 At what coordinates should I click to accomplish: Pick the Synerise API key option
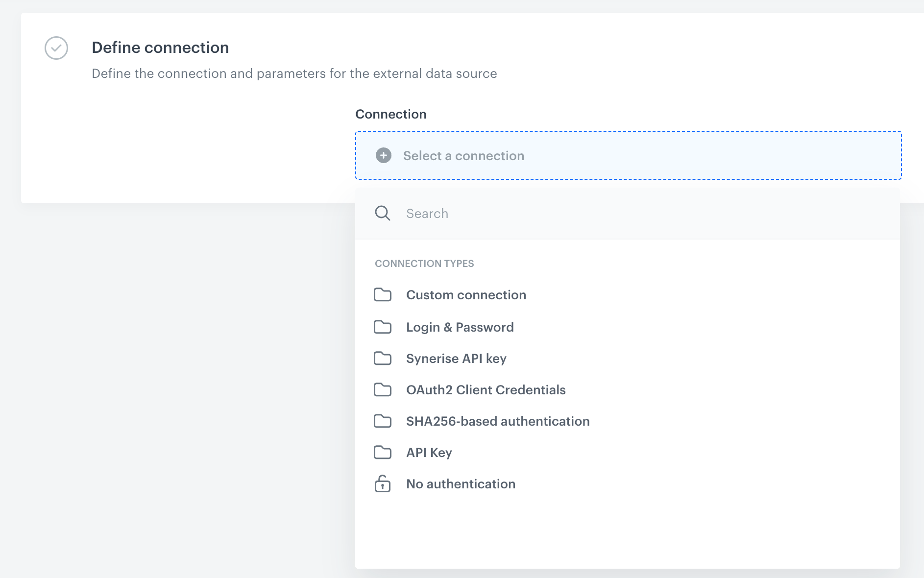pyautogui.click(x=627, y=359)
